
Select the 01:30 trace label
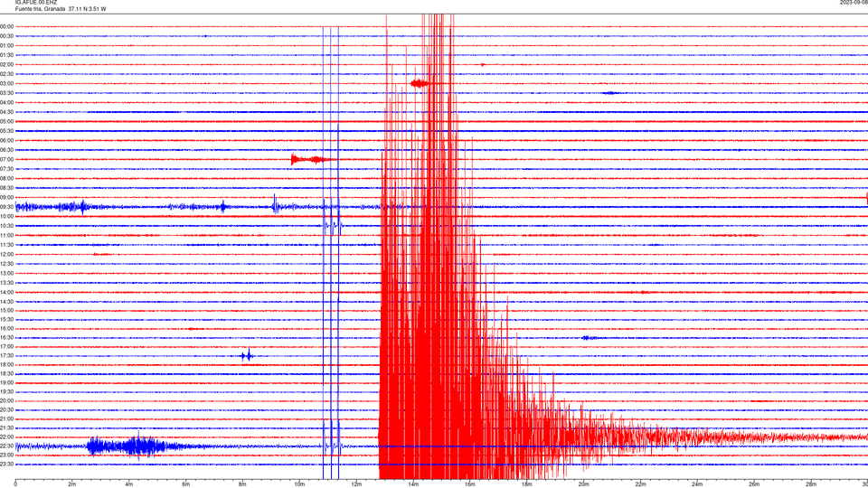point(6,55)
